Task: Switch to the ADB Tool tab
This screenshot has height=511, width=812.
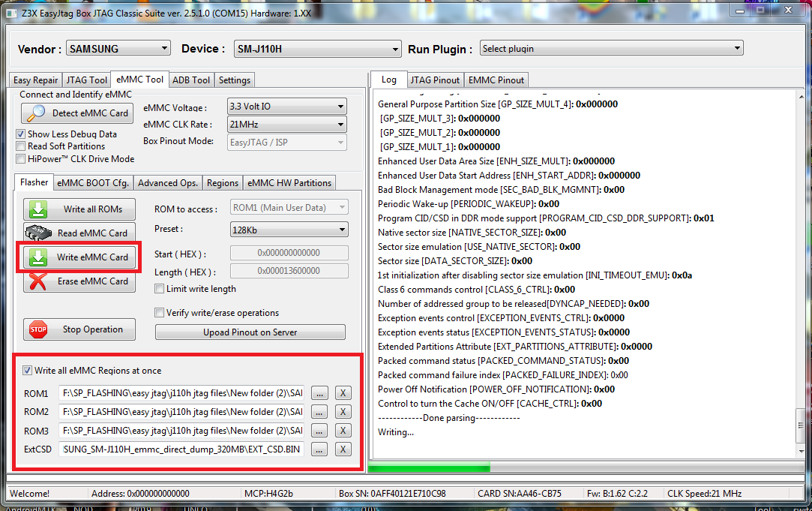Action: (x=191, y=80)
